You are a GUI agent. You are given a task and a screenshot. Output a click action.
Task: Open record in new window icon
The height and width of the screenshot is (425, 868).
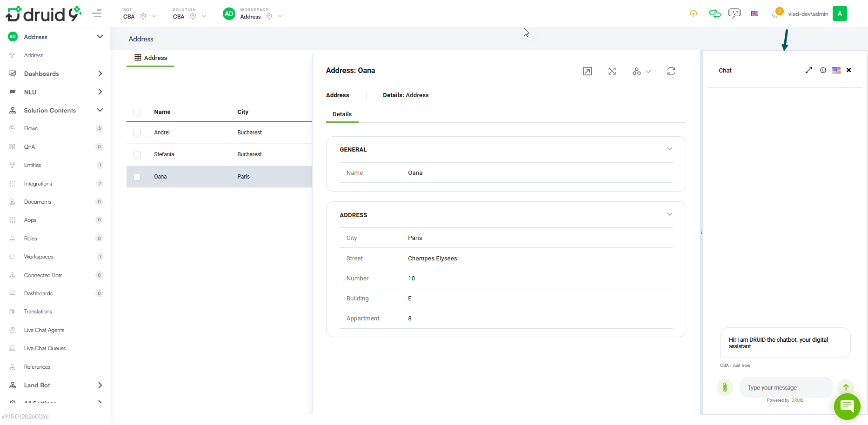point(588,71)
